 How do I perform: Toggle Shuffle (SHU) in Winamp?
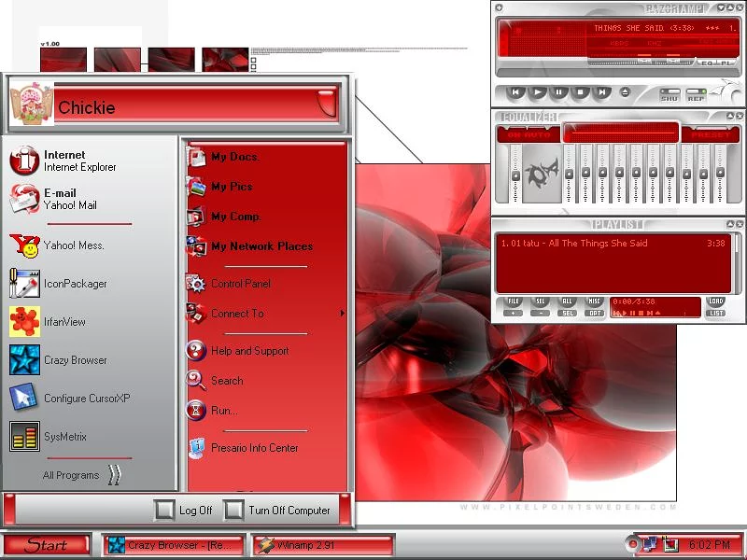pos(669,95)
